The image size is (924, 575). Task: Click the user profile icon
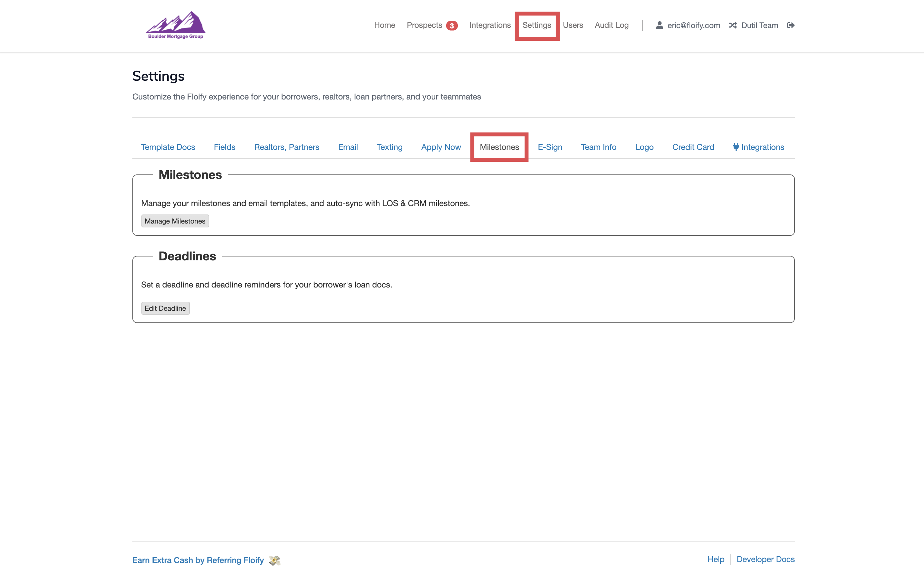(x=659, y=25)
